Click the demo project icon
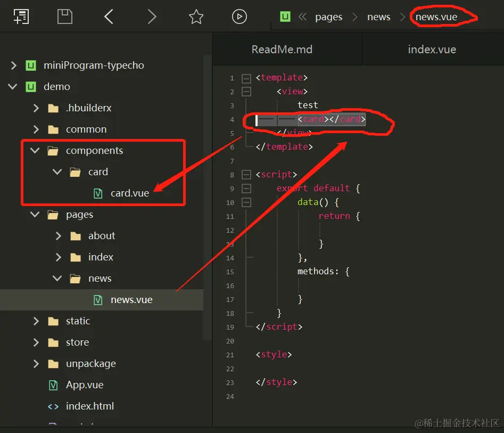This screenshot has width=504, height=433. click(31, 86)
